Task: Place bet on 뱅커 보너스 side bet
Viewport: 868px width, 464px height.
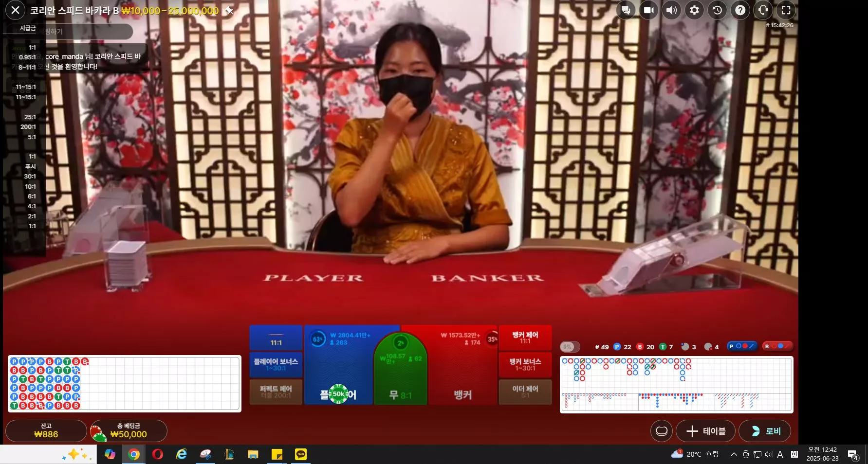Action: point(525,365)
